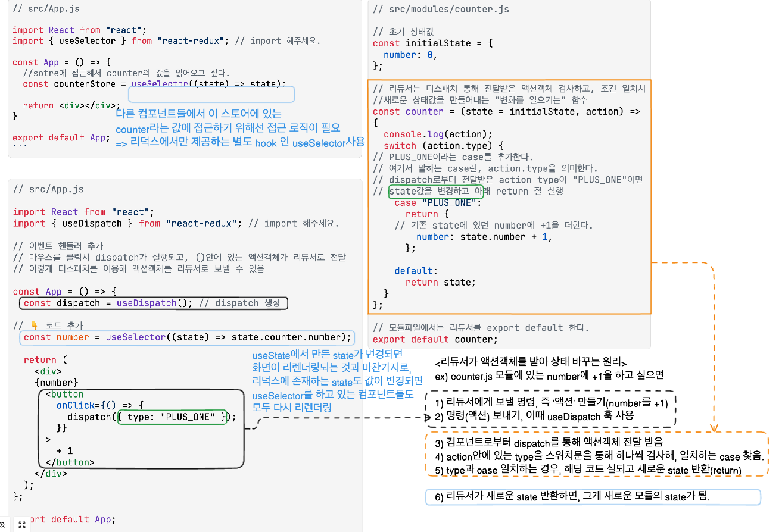Click blue note "useState에서 만든 state가 변경되면"

(328, 355)
